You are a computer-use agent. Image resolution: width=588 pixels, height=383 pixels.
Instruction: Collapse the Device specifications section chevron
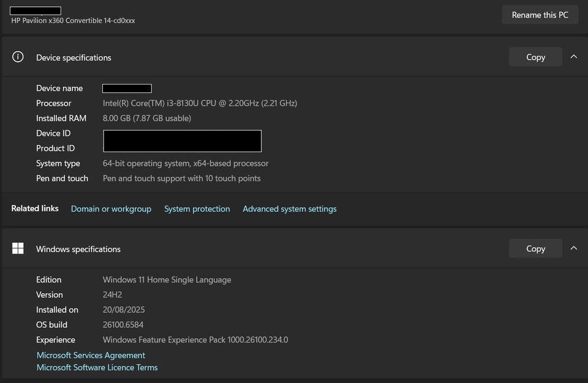tap(574, 57)
